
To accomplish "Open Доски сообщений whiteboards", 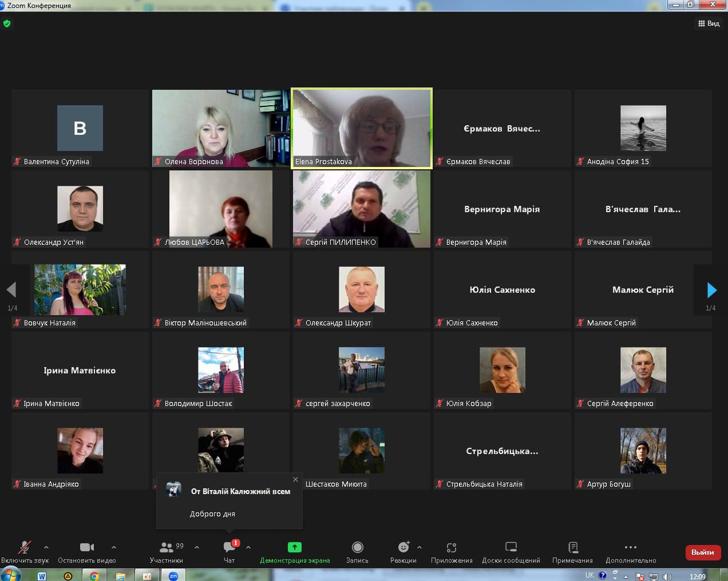I will pos(511,551).
